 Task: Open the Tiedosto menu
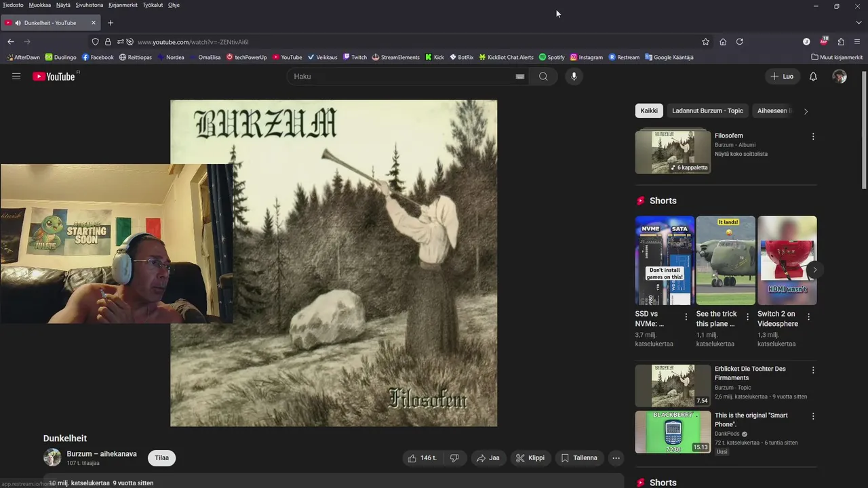coord(13,5)
